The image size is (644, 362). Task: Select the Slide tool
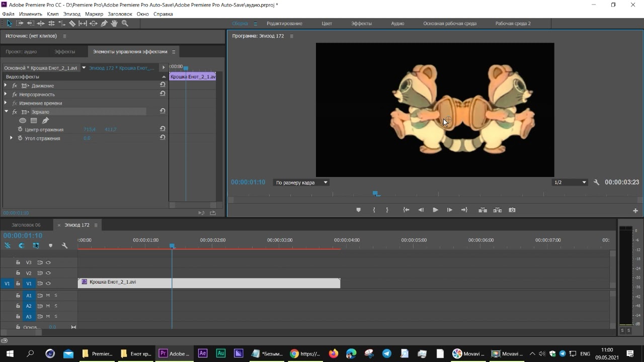coord(94,23)
